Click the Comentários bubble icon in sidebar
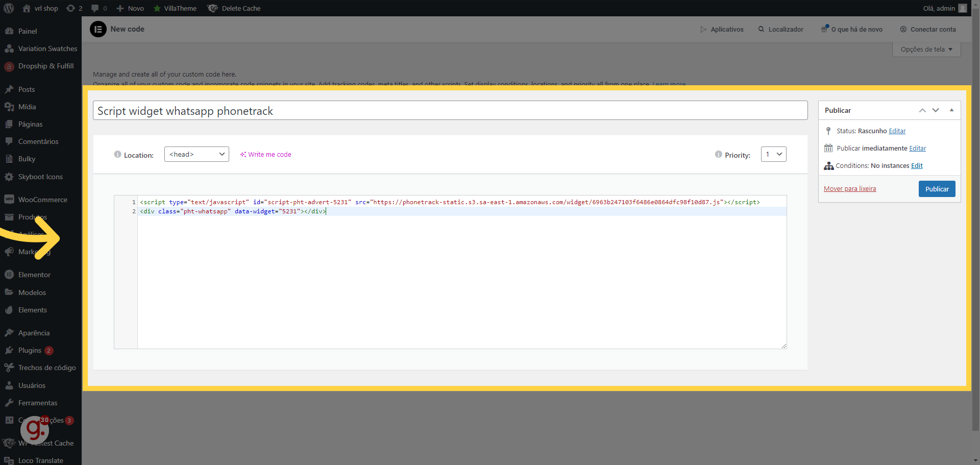 (9, 141)
